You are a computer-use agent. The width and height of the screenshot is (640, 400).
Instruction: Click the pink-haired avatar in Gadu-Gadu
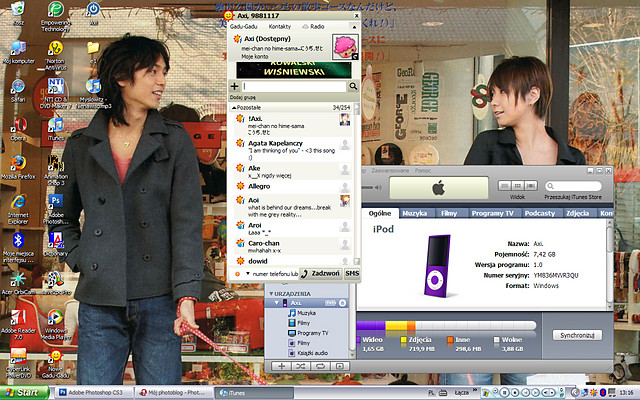coord(345,47)
